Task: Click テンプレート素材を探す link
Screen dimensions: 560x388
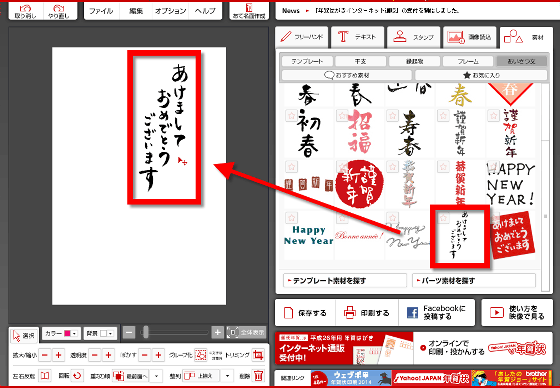Action: click(x=345, y=280)
